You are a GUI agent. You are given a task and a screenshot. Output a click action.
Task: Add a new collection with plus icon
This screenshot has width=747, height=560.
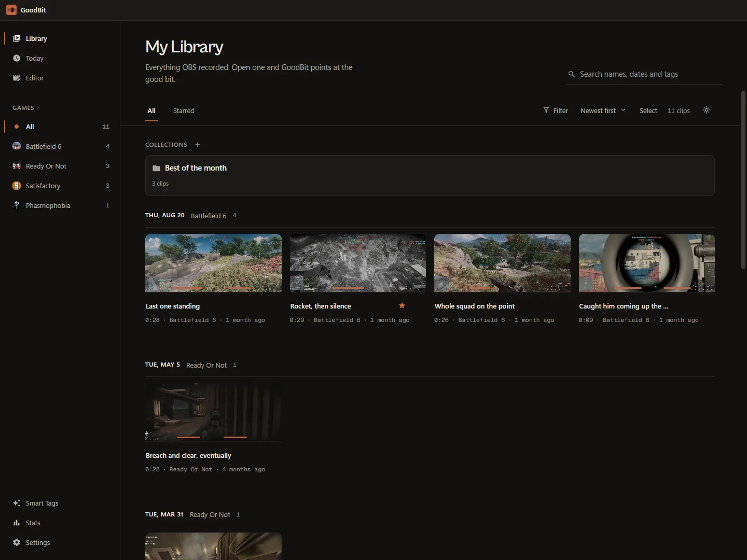click(198, 145)
